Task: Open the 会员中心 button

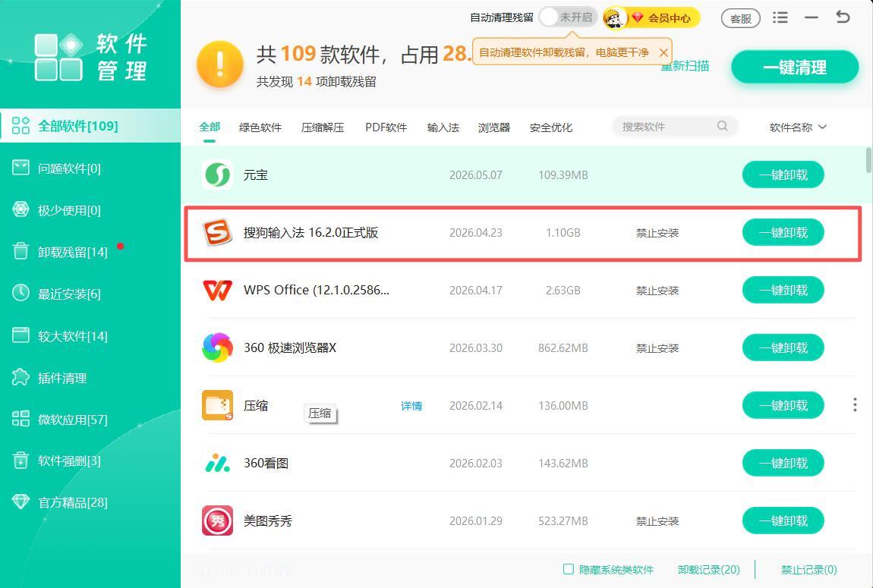Action: tap(663, 17)
